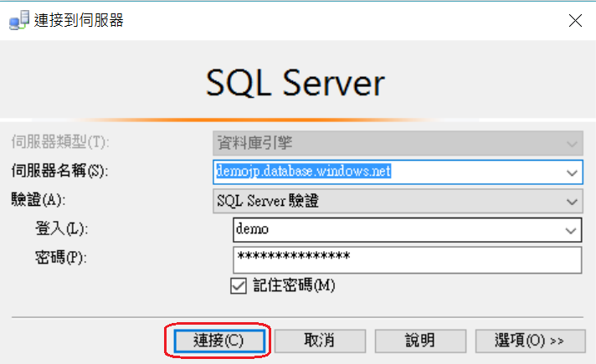
Task: Click the 伺服器類型(T): label
Action: tap(60, 142)
